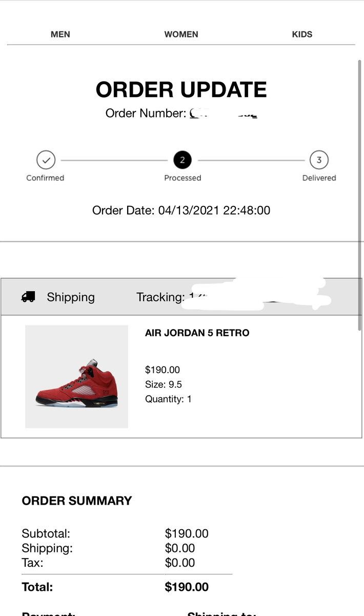
Task: Click the Size: 9.5 product detail
Action: (x=163, y=384)
